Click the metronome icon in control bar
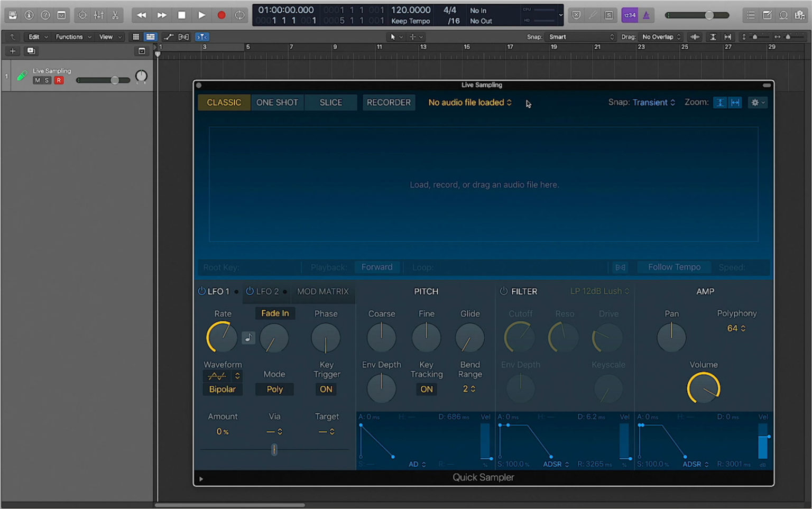The width and height of the screenshot is (812, 509). tap(646, 15)
